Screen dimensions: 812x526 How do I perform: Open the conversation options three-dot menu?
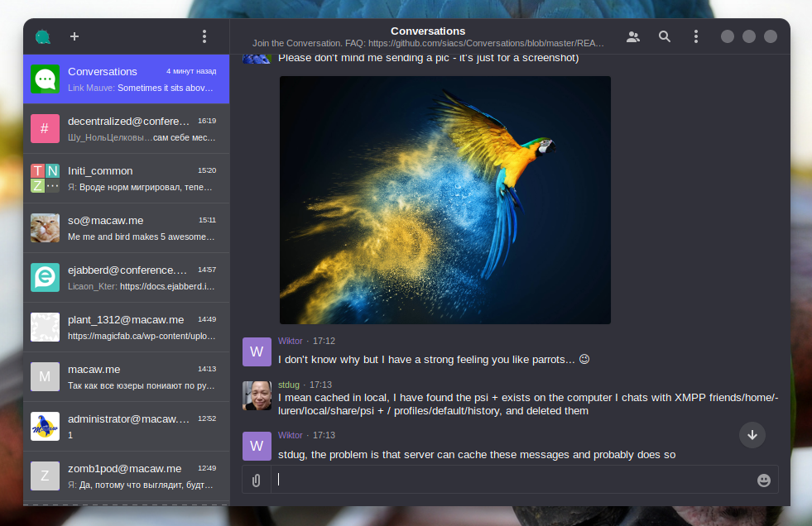point(696,36)
